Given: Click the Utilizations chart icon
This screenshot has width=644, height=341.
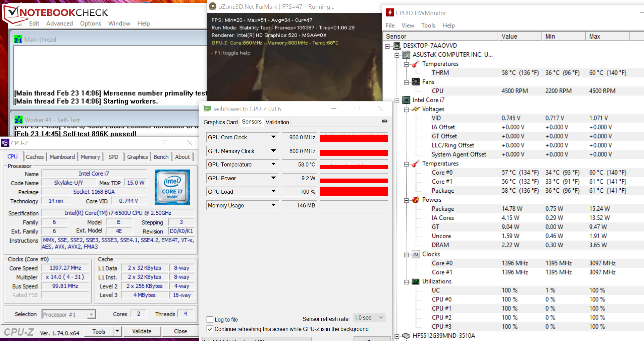Looking at the screenshot, I should point(416,281).
